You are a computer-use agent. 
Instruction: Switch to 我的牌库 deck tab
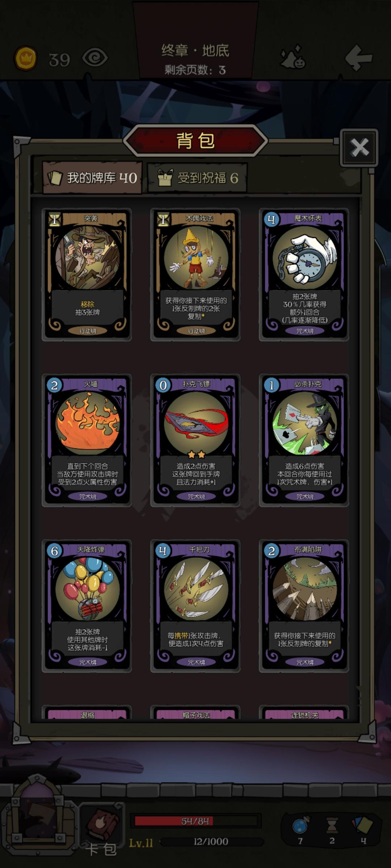point(92,178)
